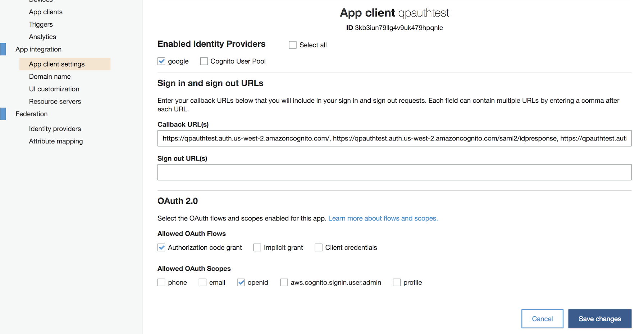Click the Save changes button
The image size is (644, 334).
(599, 319)
